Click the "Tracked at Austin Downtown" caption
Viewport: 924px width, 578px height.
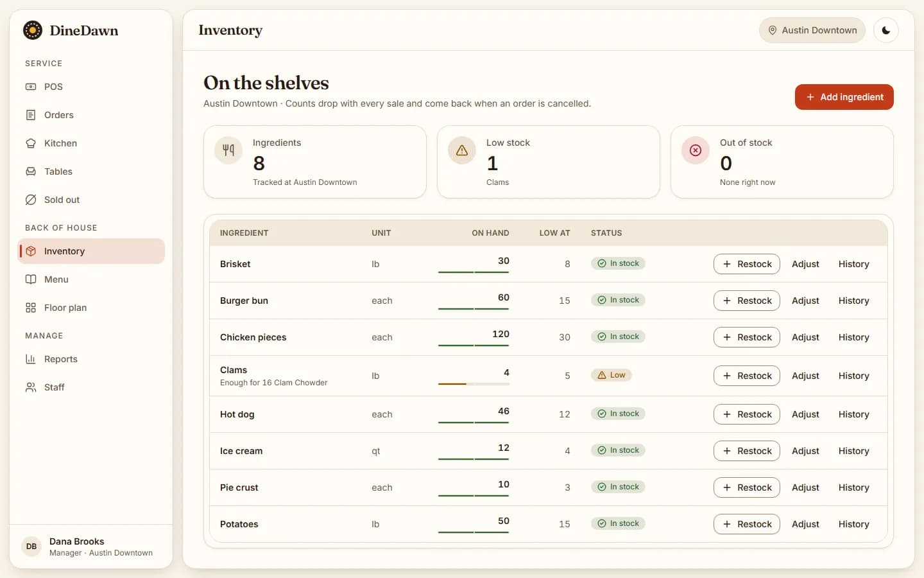[305, 182]
